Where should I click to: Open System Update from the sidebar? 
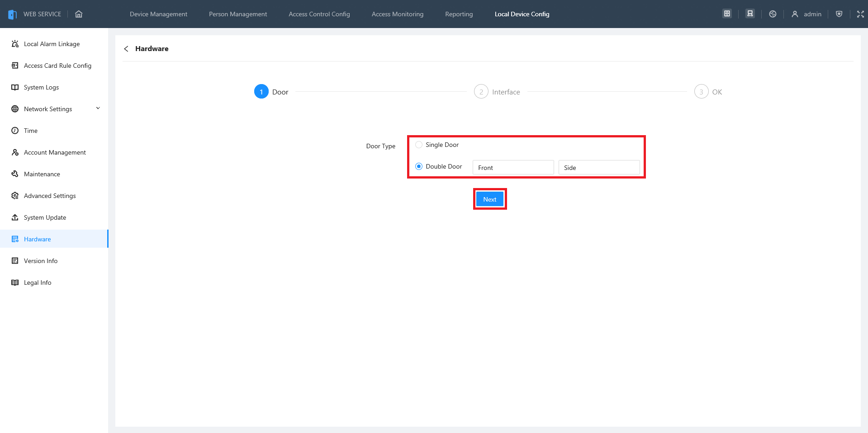(x=45, y=217)
